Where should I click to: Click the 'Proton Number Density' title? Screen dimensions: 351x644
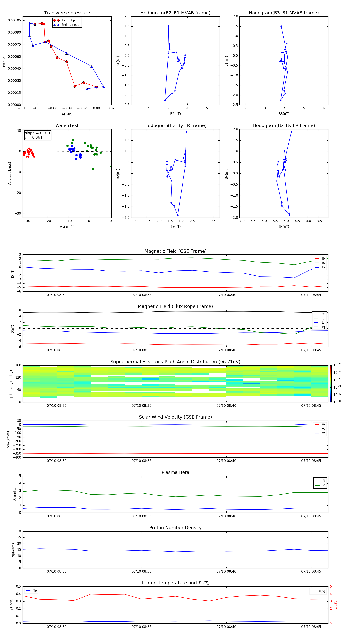(175, 528)
